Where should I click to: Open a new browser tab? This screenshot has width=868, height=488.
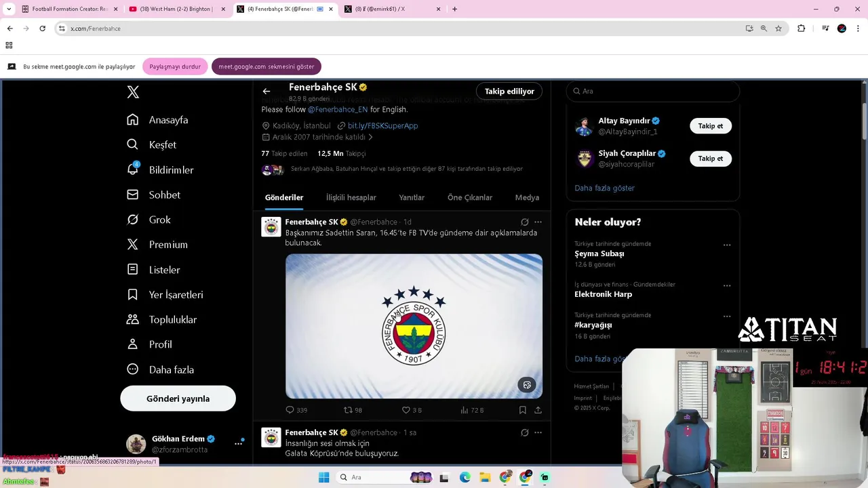pyautogui.click(x=454, y=9)
